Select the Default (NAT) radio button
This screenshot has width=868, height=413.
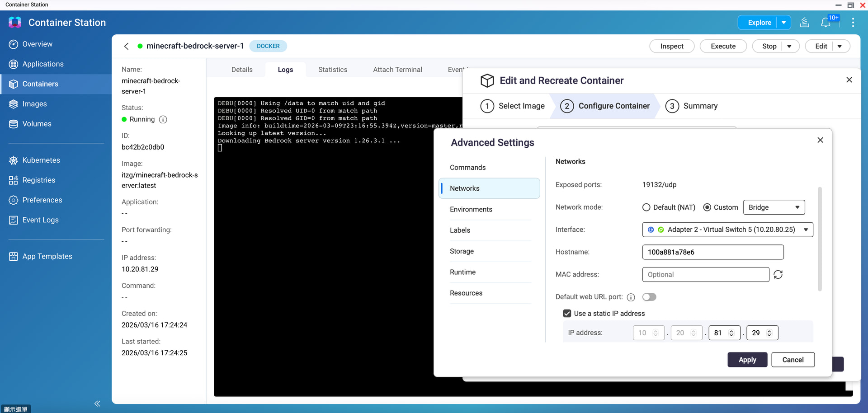(646, 207)
